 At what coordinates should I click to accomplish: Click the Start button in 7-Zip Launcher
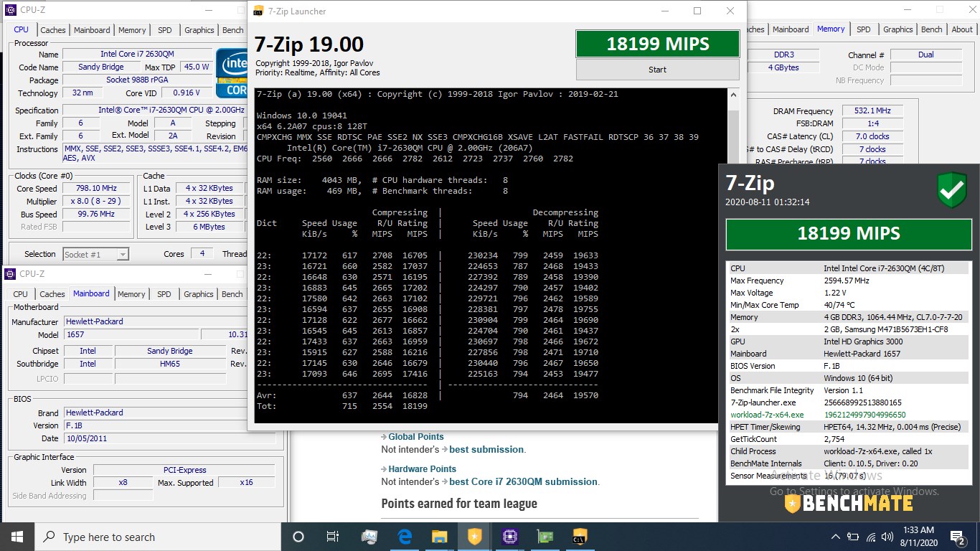(x=657, y=70)
